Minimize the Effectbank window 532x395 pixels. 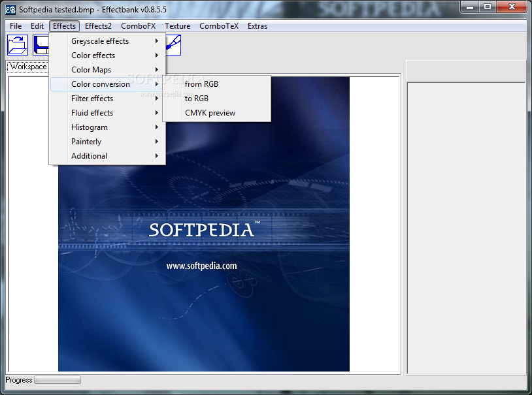click(x=470, y=7)
